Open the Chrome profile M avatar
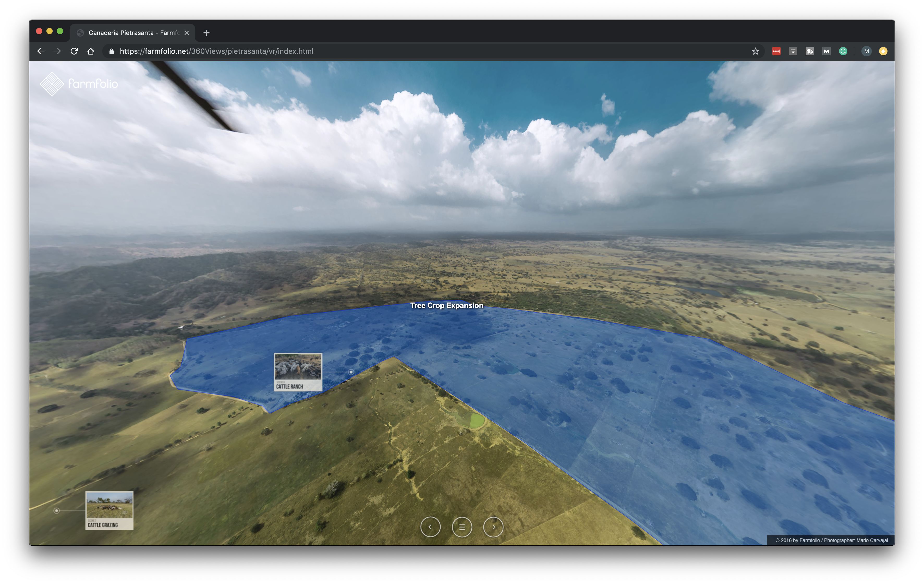Image resolution: width=924 pixels, height=584 pixels. [866, 51]
